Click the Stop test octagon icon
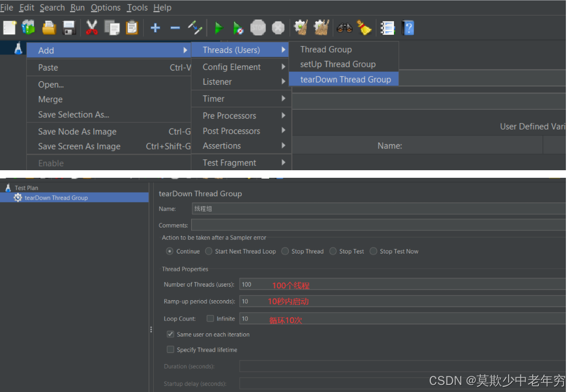Viewport: 573px width, 392px height. click(258, 28)
